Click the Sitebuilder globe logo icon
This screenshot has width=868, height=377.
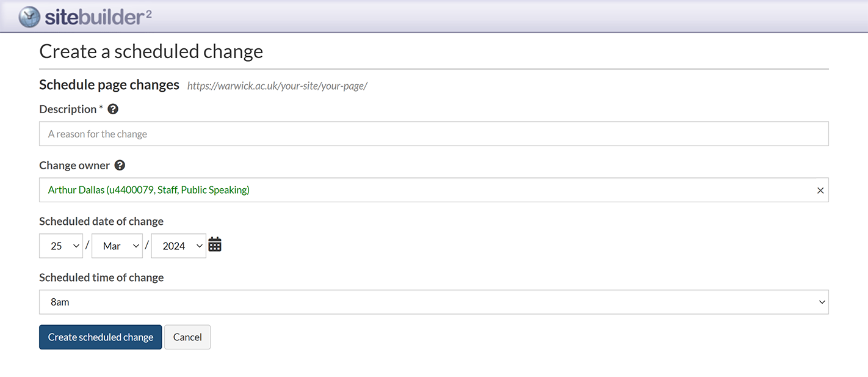point(29,16)
